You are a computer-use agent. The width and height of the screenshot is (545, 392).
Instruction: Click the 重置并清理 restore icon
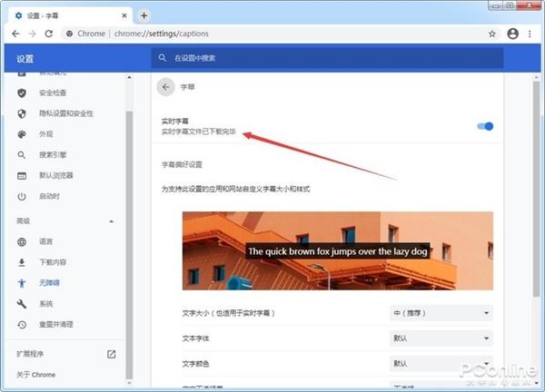coord(22,324)
